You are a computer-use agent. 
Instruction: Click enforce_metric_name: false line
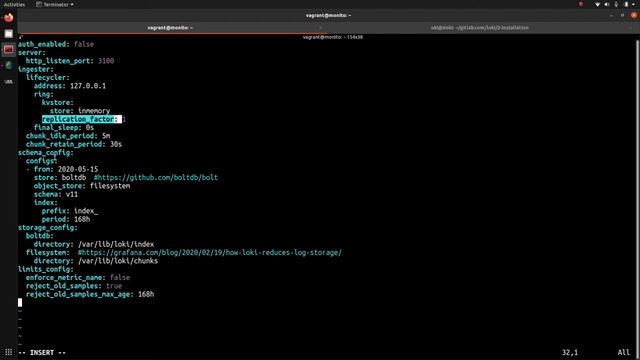tap(78, 278)
